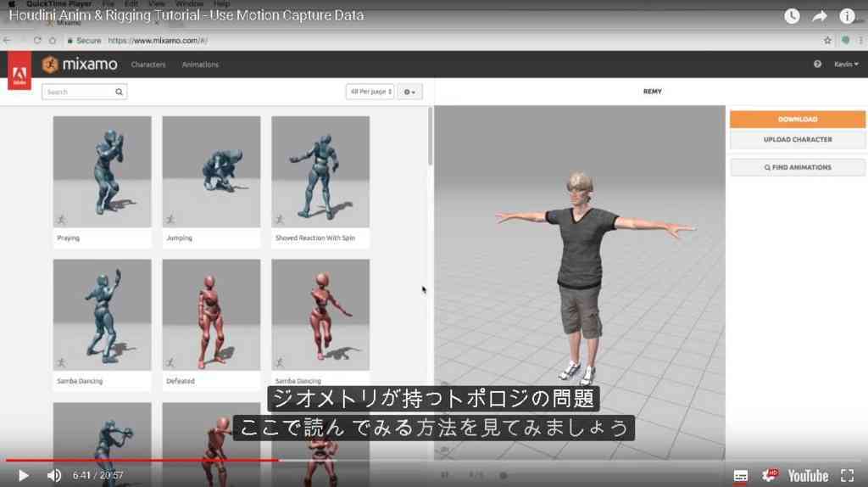Click the Adobe logo tile

(19, 70)
